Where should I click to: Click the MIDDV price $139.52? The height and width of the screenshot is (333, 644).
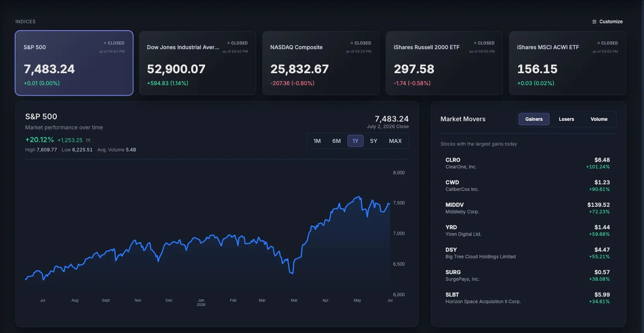[x=598, y=205]
